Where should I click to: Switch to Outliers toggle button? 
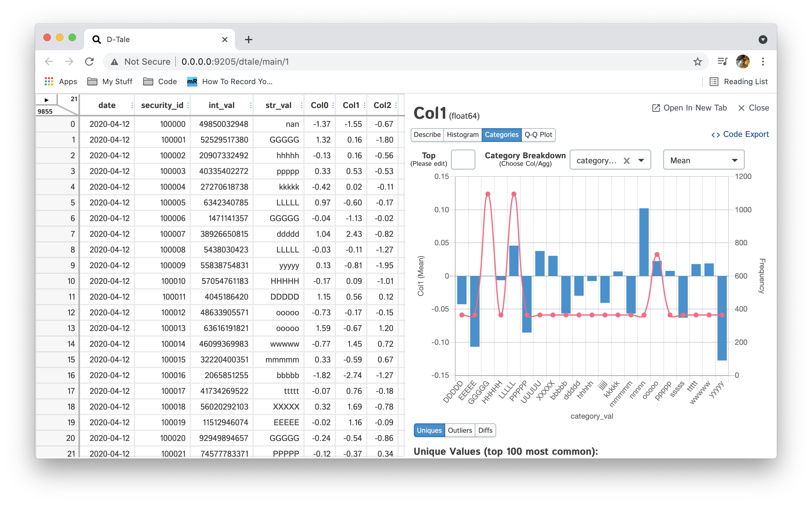coord(460,430)
